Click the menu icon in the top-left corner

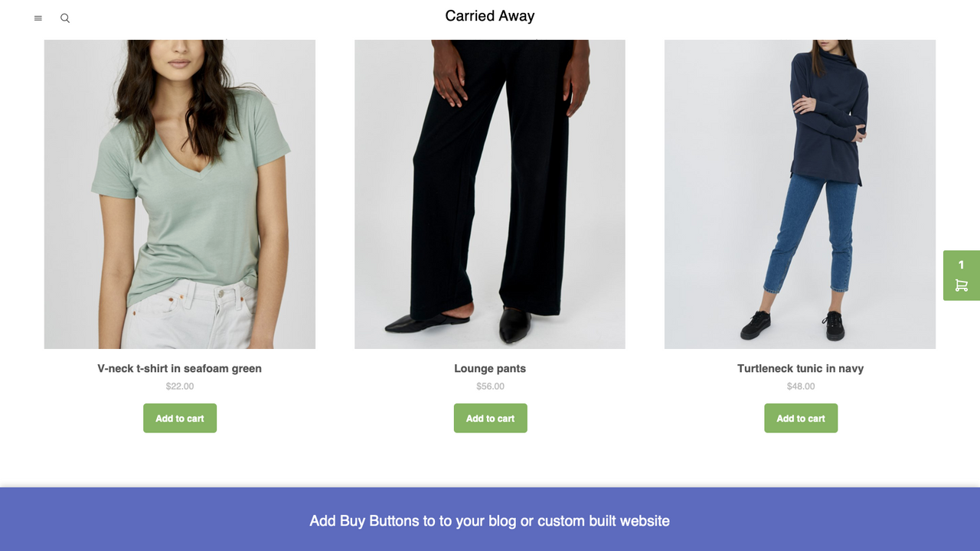pos(38,18)
